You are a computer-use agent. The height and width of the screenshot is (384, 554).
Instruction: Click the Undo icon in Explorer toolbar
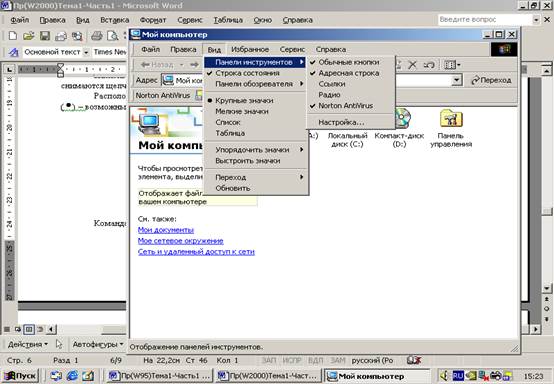coord(429,65)
